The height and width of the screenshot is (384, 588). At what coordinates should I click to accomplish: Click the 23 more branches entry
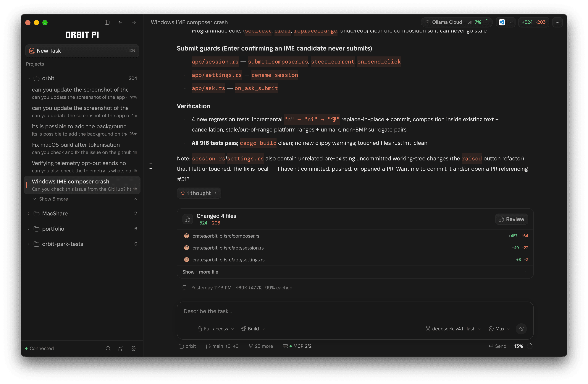[x=260, y=346]
